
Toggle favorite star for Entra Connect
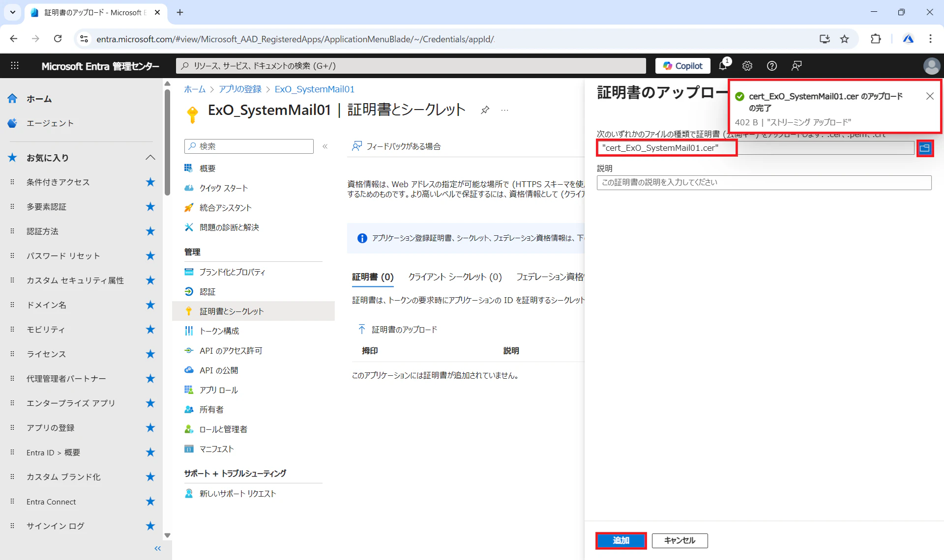click(150, 502)
